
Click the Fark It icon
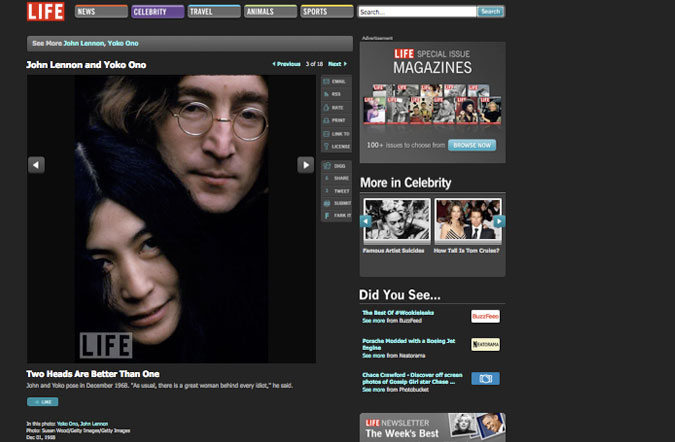(x=334, y=215)
